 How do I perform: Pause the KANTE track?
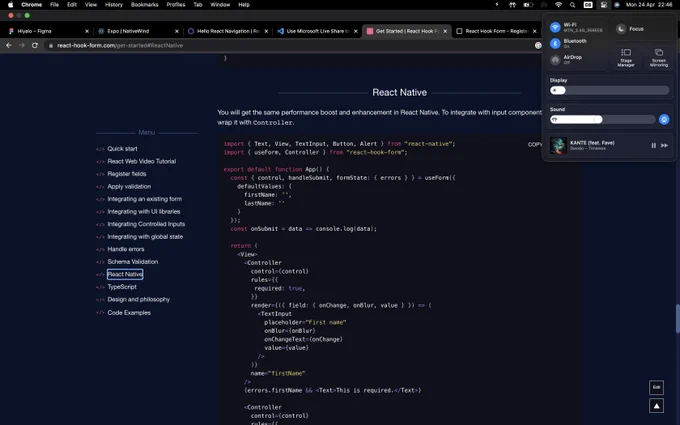tap(654, 145)
